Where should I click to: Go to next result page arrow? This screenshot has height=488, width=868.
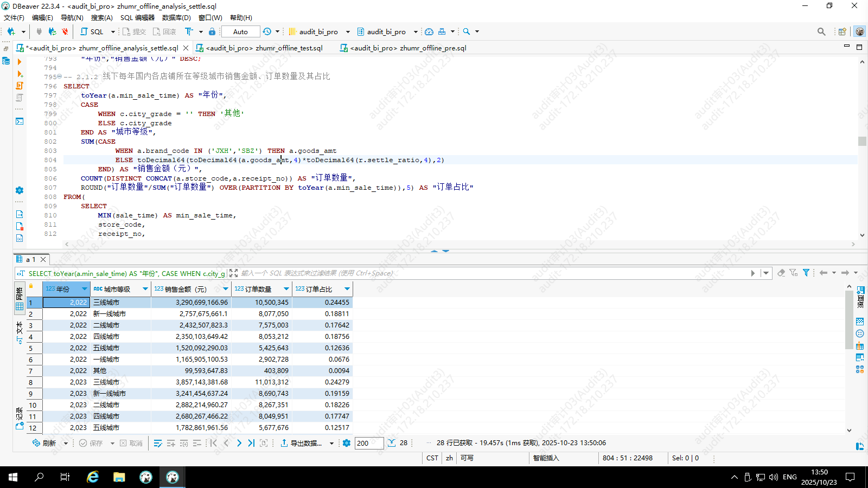239,443
